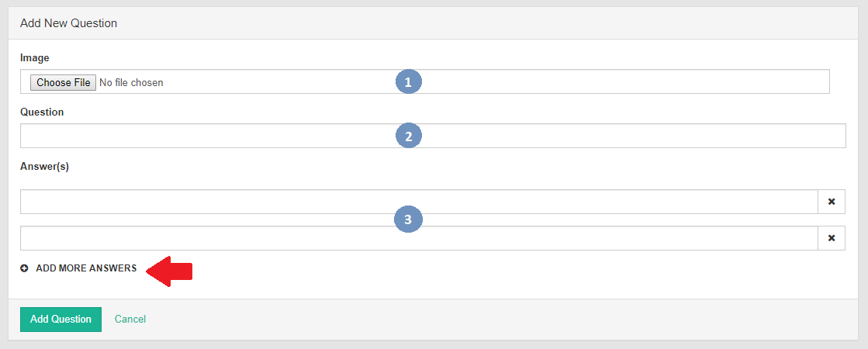The height and width of the screenshot is (349, 868).
Task: Delete the second answer row
Action: tap(831, 238)
